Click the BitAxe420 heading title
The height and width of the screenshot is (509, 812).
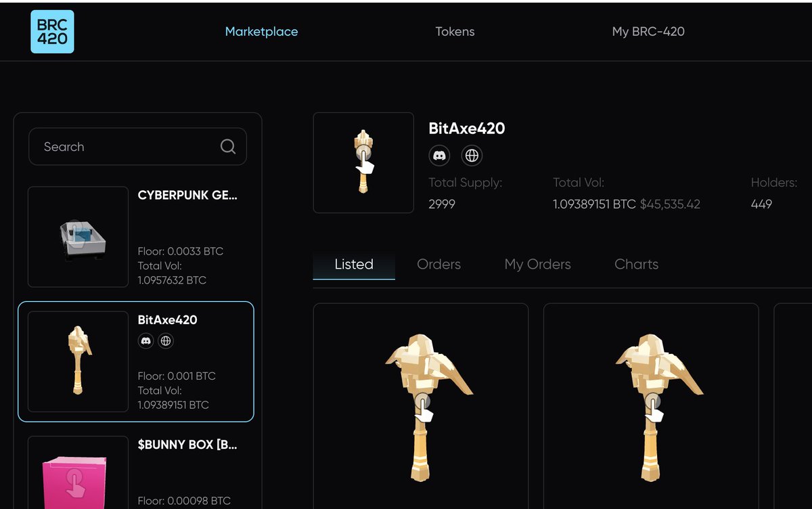click(467, 128)
